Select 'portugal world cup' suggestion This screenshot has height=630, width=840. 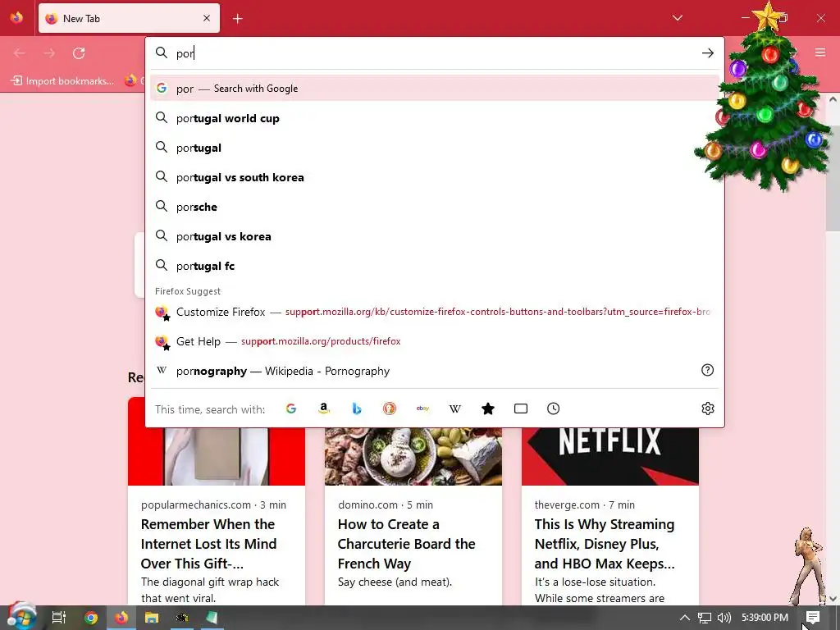pyautogui.click(x=435, y=118)
